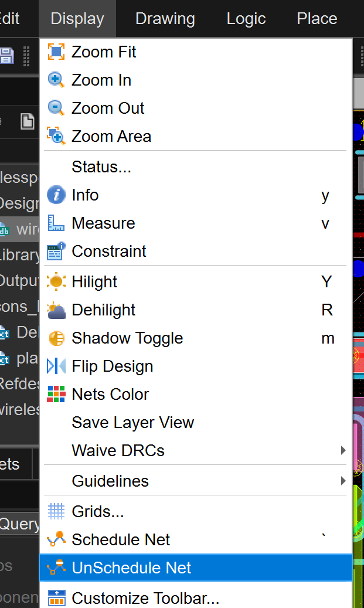Screen dimensions: 364x608
Task: Click the Save floppy disk toolbar icon
Action: [x=6, y=56]
